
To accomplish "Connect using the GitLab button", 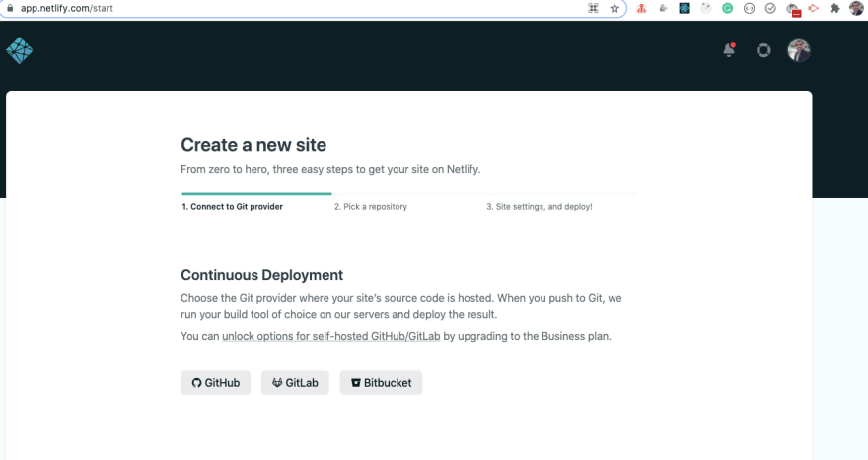I will (295, 382).
